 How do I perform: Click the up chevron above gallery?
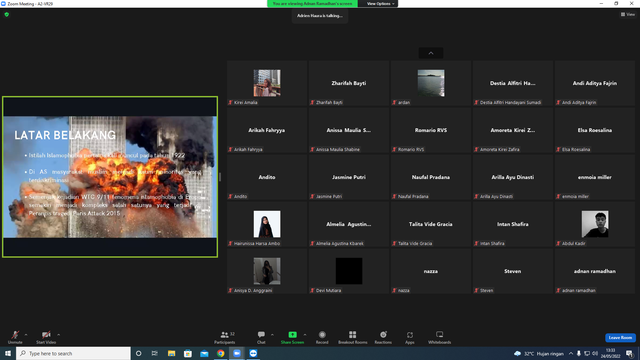[431, 53]
